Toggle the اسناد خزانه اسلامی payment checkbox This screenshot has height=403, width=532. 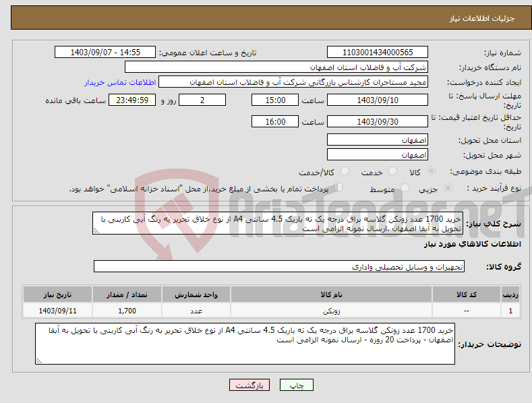click(x=338, y=187)
